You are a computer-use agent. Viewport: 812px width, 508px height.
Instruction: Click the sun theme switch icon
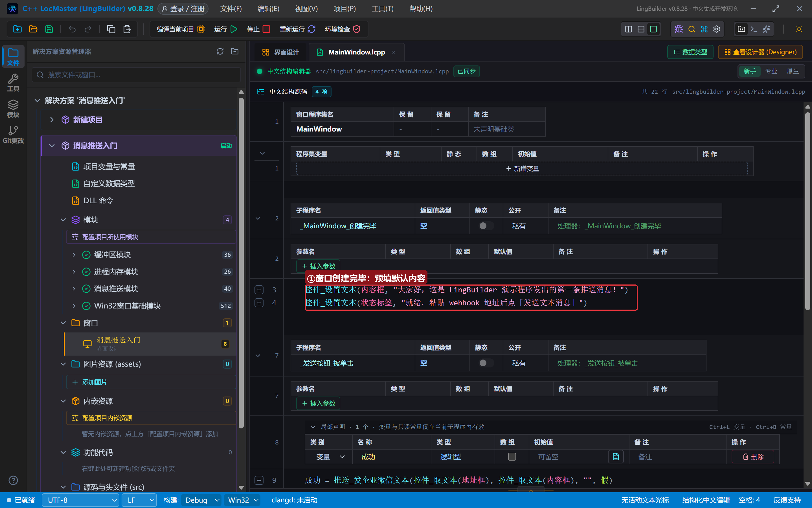coord(799,29)
